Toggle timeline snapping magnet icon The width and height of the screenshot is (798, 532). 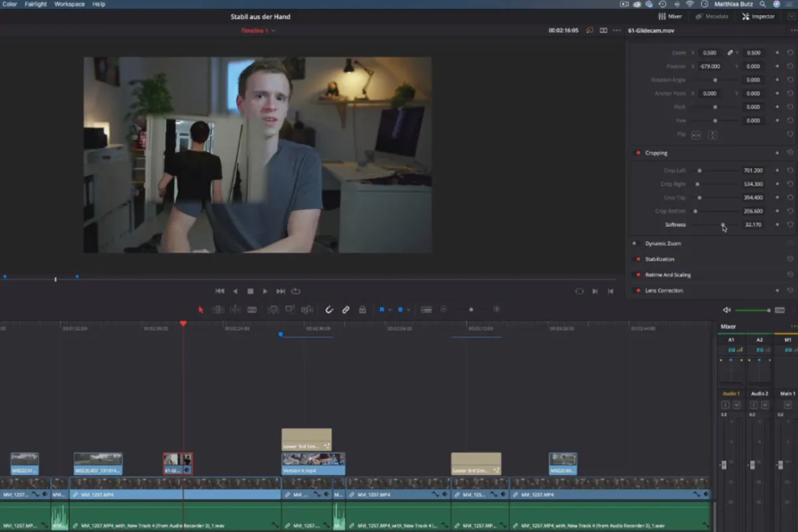click(x=329, y=310)
